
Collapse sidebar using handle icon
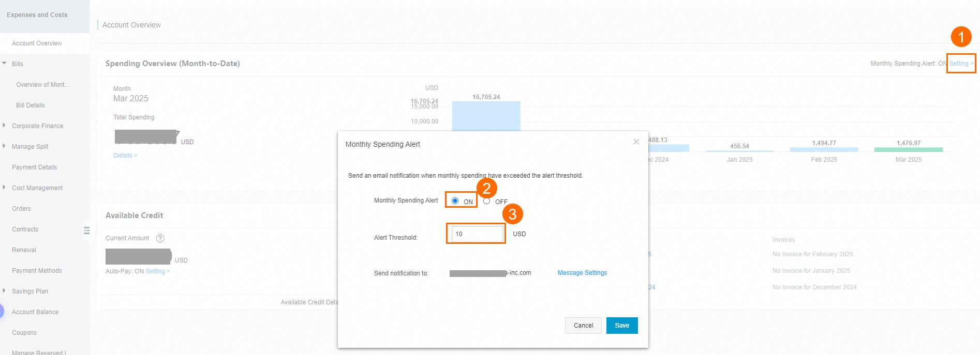(86, 230)
